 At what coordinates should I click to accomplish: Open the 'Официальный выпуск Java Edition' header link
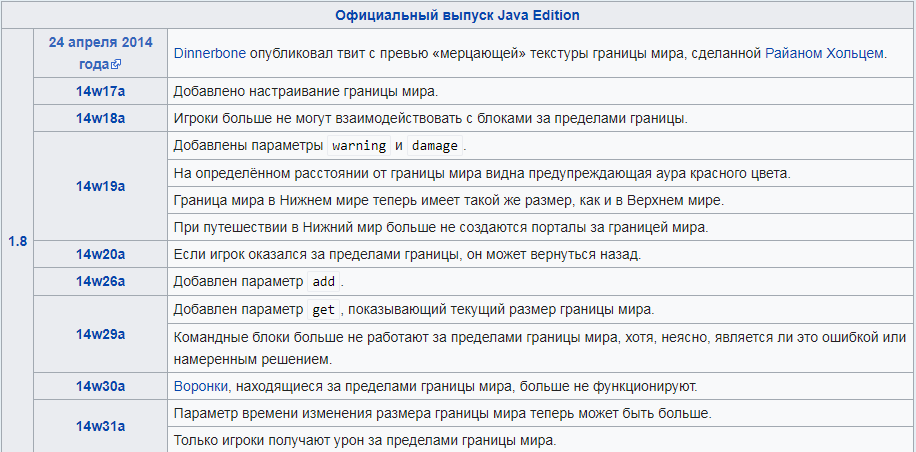point(457,15)
